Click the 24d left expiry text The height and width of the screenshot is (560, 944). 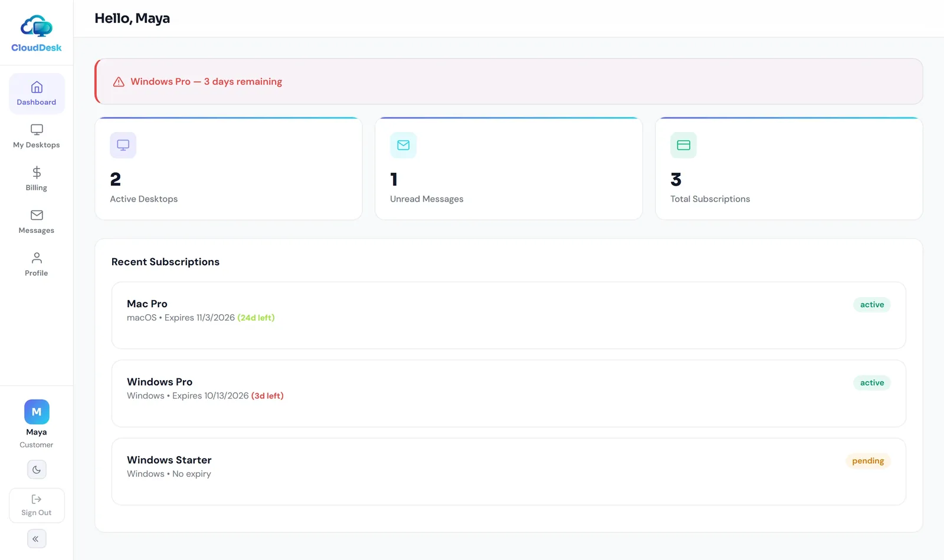[256, 318]
